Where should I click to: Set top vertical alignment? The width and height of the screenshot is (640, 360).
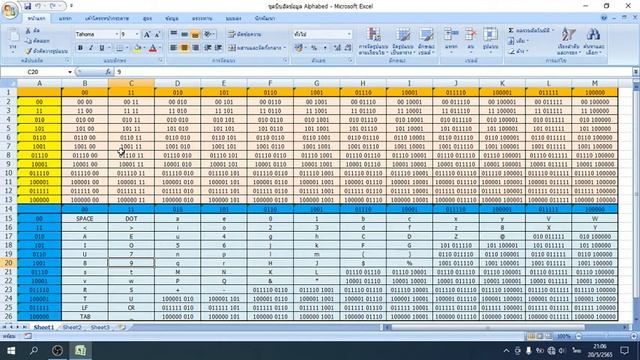coord(173,34)
